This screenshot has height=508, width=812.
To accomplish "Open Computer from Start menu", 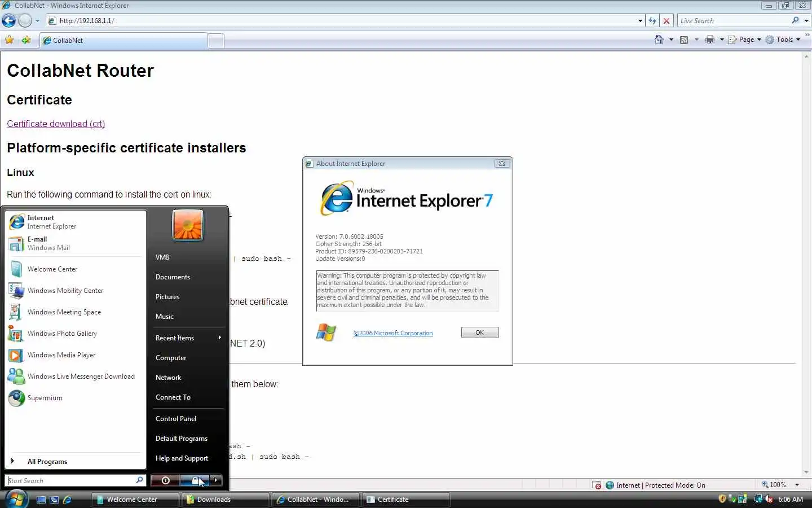I will (x=188, y=358).
